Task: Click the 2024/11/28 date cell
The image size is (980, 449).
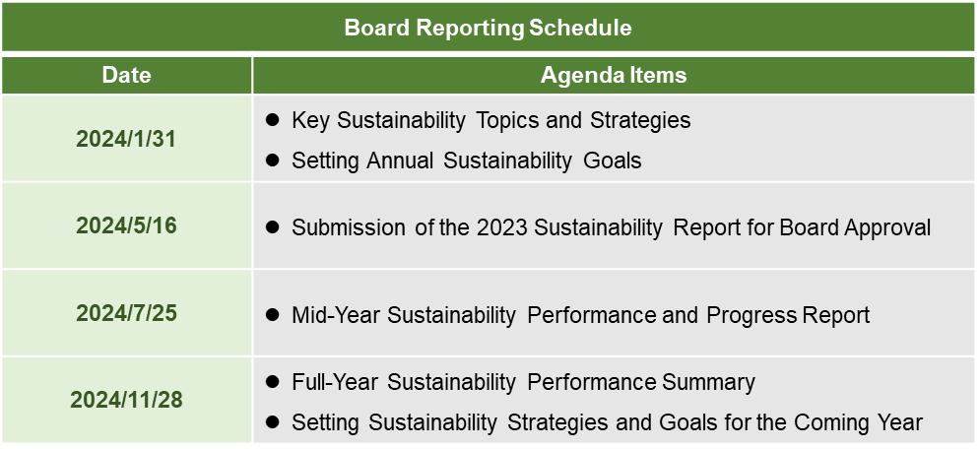Action: tap(126, 400)
